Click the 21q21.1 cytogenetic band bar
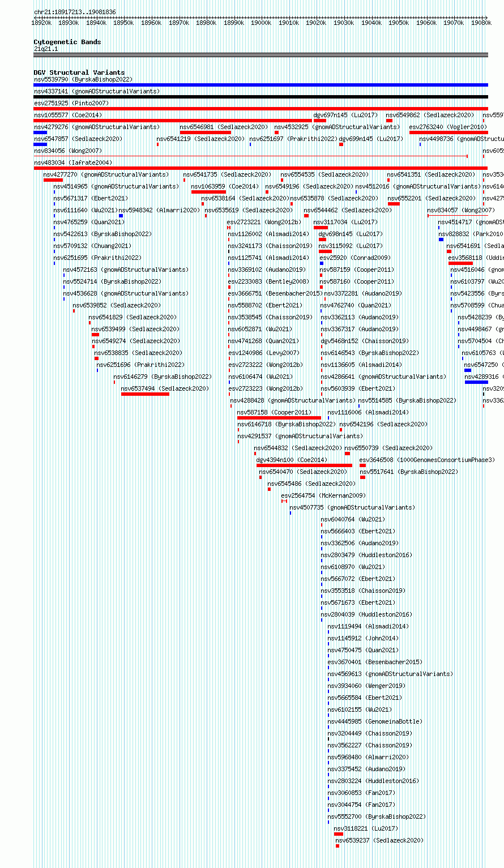This screenshot has height=868, width=504. click(x=260, y=55)
